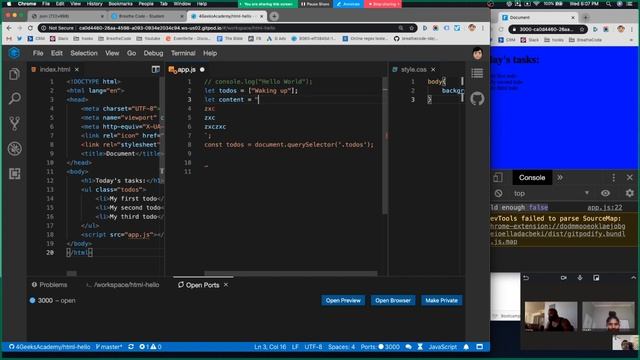Toggle device toolbar icon in DevTools
The width and height of the screenshot is (640, 360).
(498, 178)
